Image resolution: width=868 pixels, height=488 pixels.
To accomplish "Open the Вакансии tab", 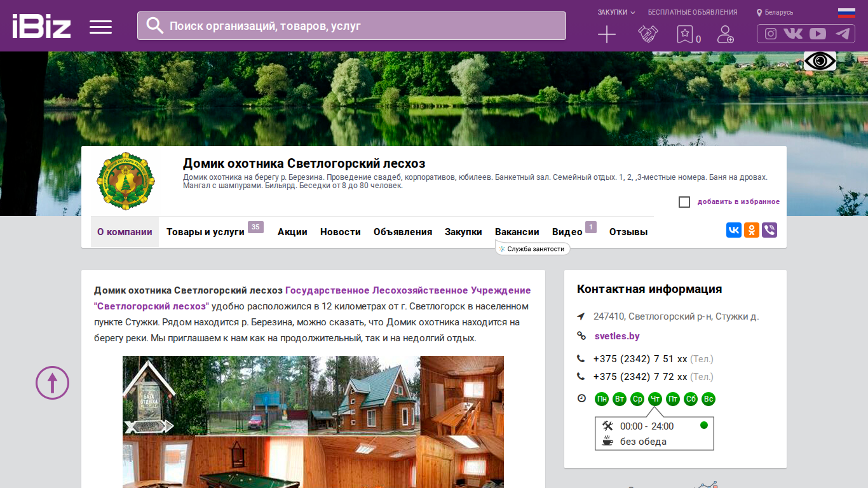I will 517,232.
